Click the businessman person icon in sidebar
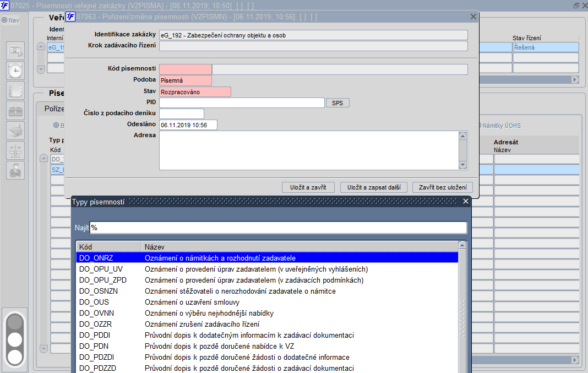Image resolution: width=588 pixels, height=373 pixels. click(15, 170)
